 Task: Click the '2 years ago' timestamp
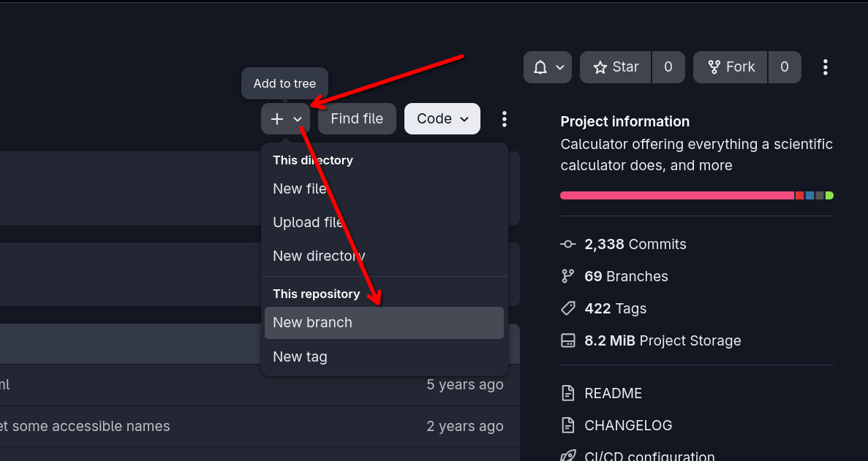pyautogui.click(x=465, y=426)
